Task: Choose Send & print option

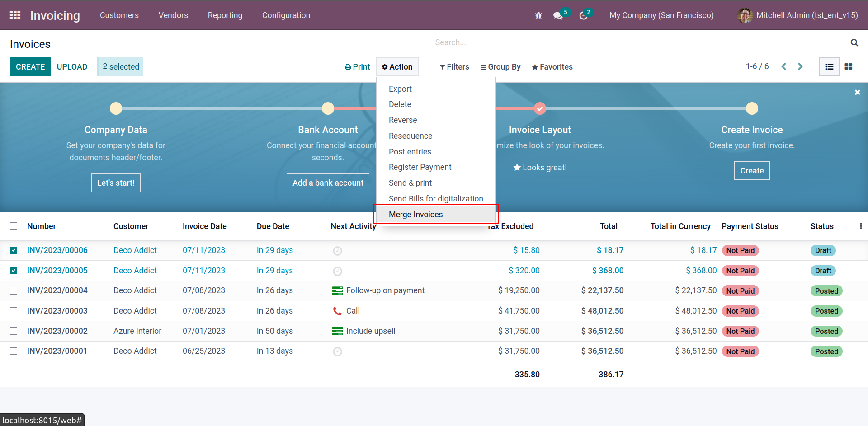Action: tap(436, 183)
